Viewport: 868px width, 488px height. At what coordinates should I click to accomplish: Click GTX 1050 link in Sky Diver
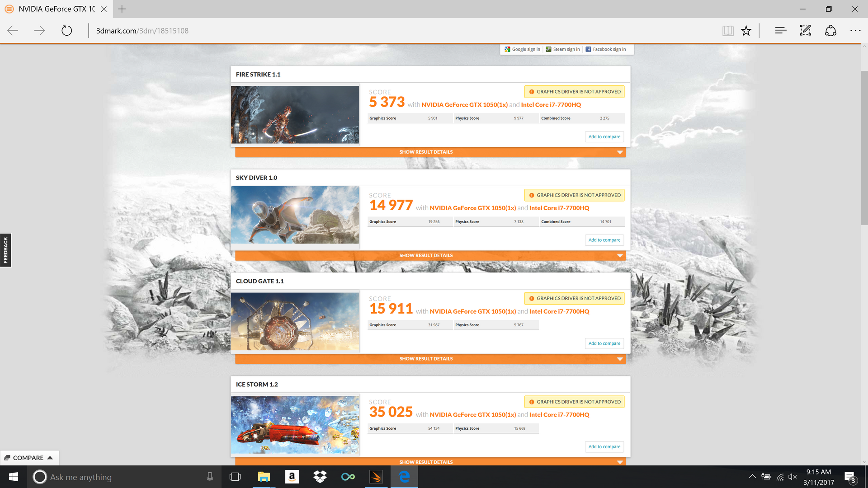[x=472, y=208]
